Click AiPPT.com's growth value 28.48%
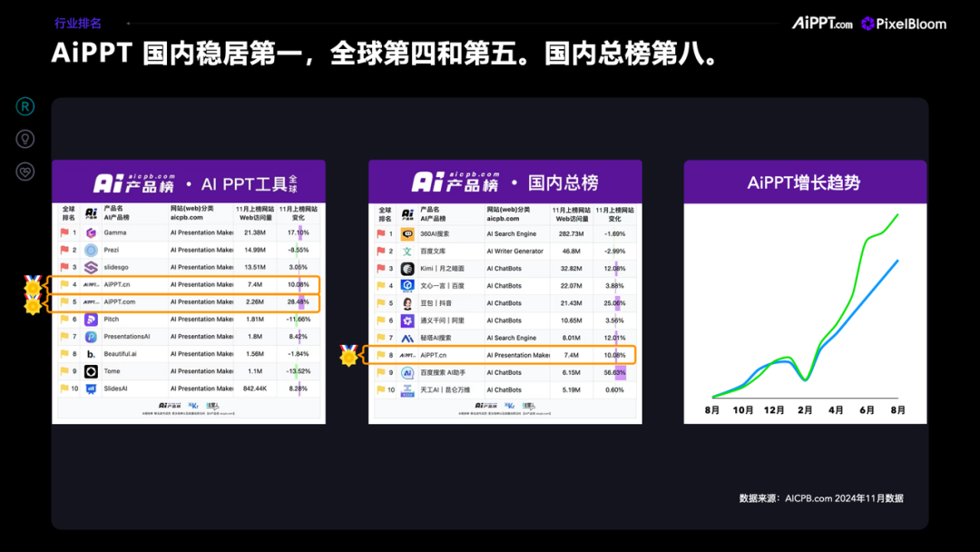This screenshot has width=980, height=552. click(x=299, y=302)
